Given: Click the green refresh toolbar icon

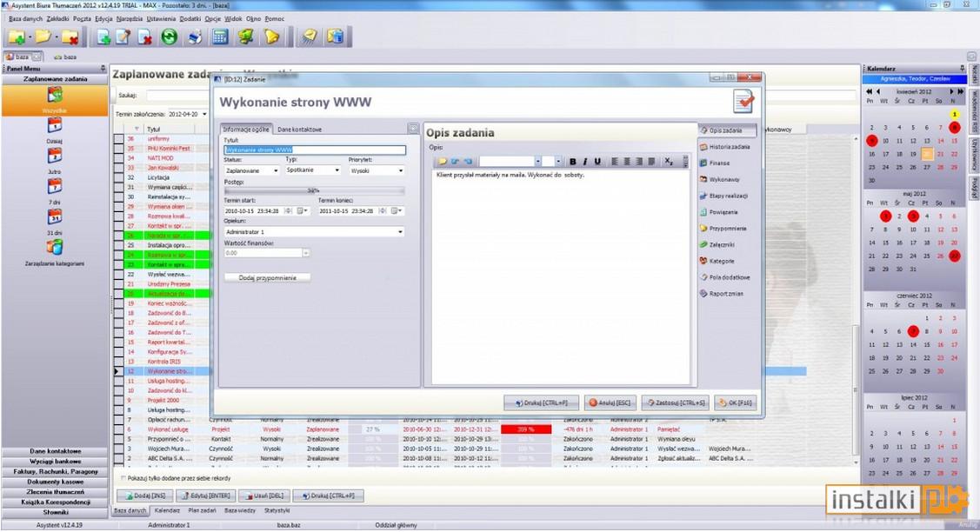Looking at the screenshot, I should (x=169, y=37).
